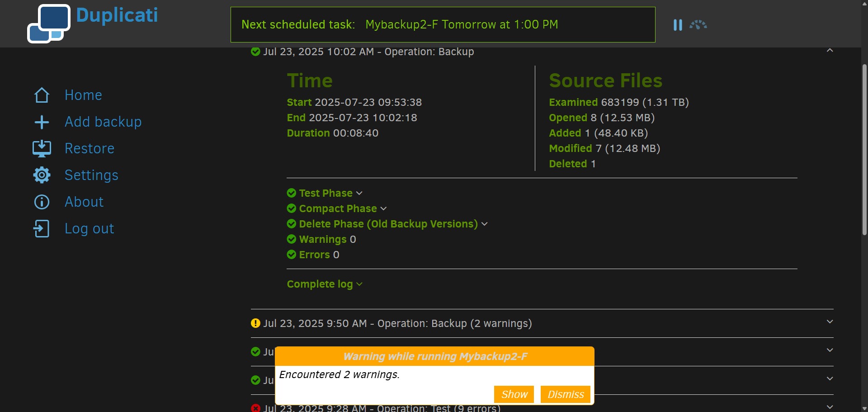868x412 pixels.
Task: Click the Warnings green check icon
Action: (292, 239)
